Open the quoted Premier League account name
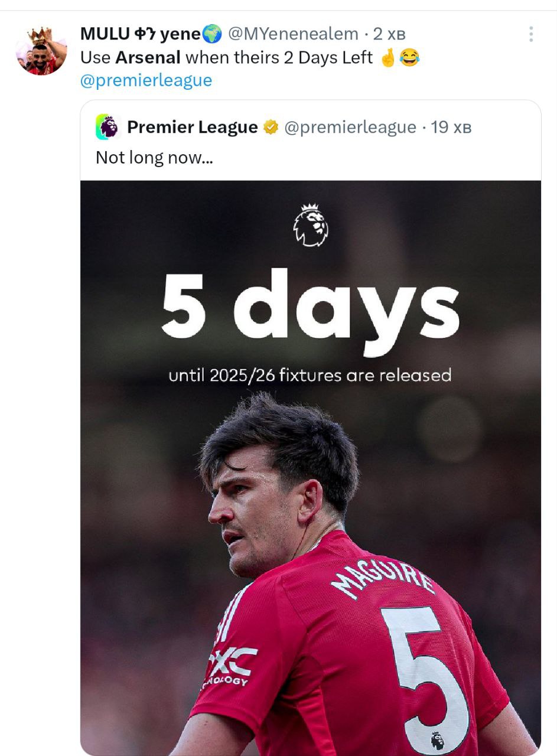Screen dimensions: 557x756 (x=192, y=127)
